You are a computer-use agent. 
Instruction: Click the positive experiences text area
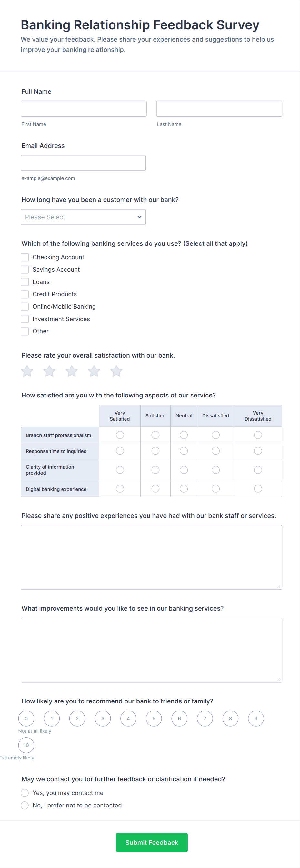tap(151, 556)
